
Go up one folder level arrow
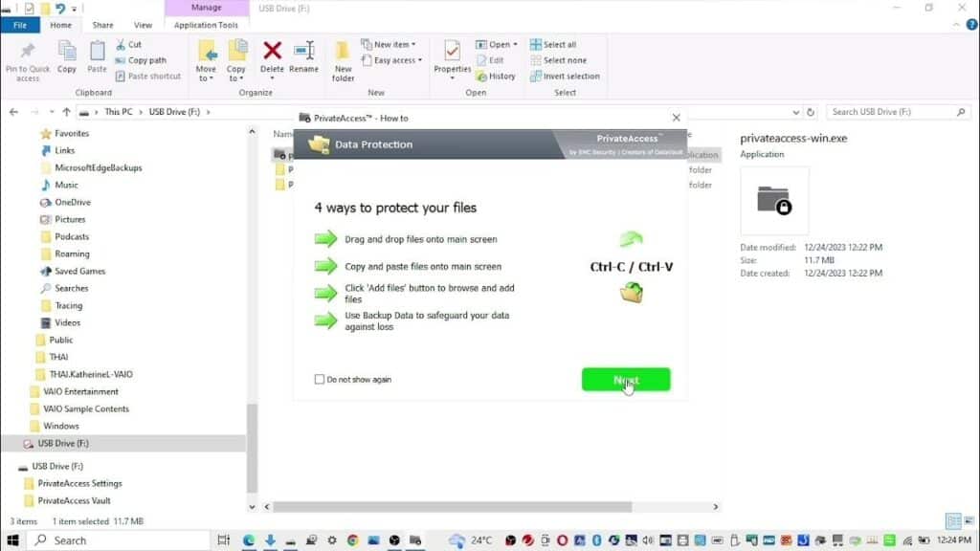click(66, 112)
